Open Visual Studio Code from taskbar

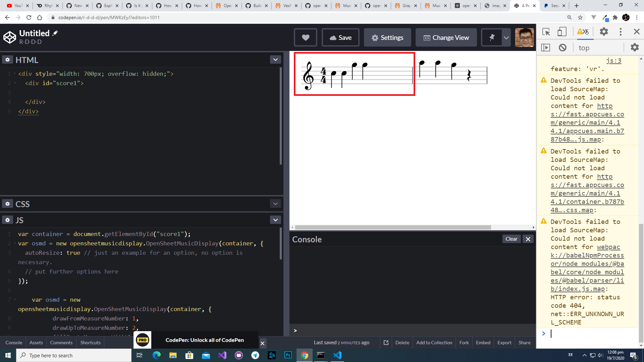[x=337, y=355]
